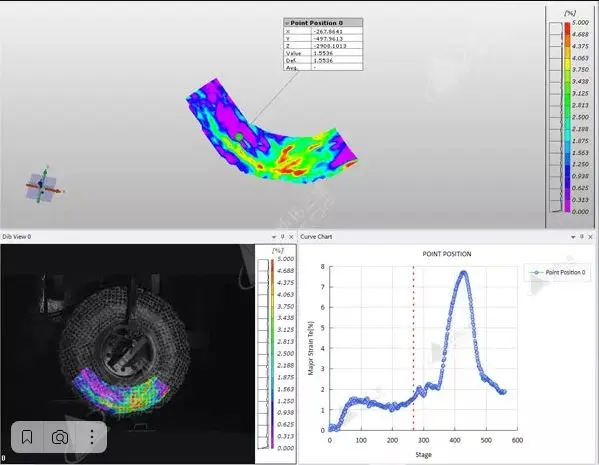
Task: Pin the Curve Chart panel
Action: click(x=582, y=237)
